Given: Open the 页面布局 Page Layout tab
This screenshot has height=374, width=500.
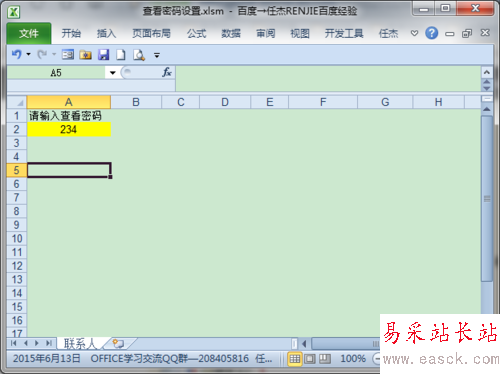Looking at the screenshot, I should point(151,33).
